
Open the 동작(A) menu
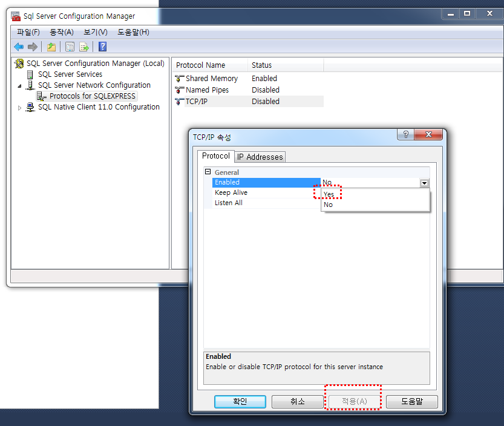(x=62, y=32)
